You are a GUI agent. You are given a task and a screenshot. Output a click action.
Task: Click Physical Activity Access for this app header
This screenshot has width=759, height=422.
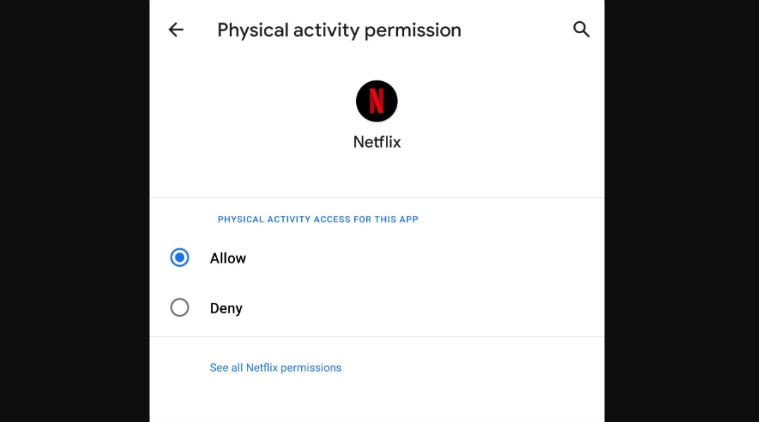click(318, 219)
